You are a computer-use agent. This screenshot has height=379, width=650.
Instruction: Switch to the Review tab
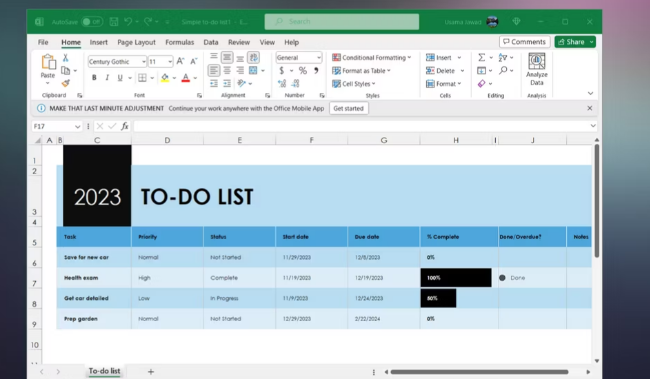(239, 42)
